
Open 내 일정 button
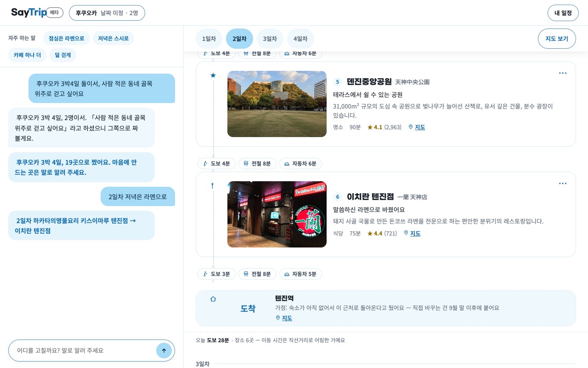pos(563,13)
